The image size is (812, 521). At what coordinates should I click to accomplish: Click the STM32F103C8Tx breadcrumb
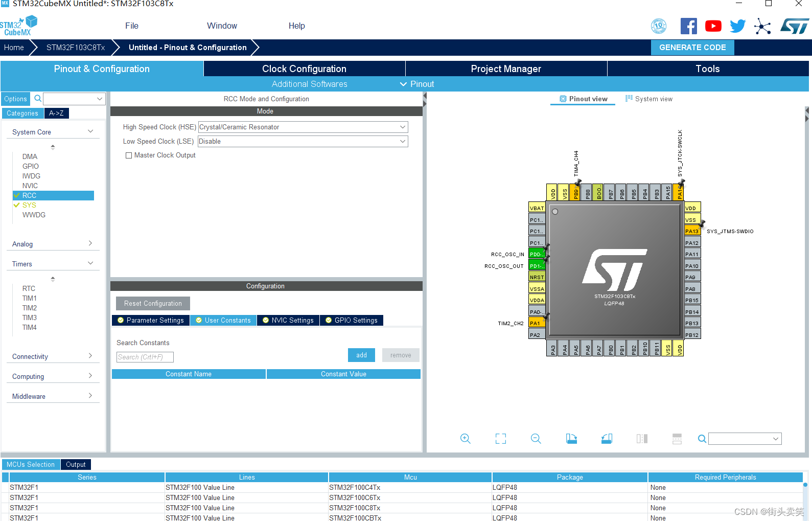[76, 47]
